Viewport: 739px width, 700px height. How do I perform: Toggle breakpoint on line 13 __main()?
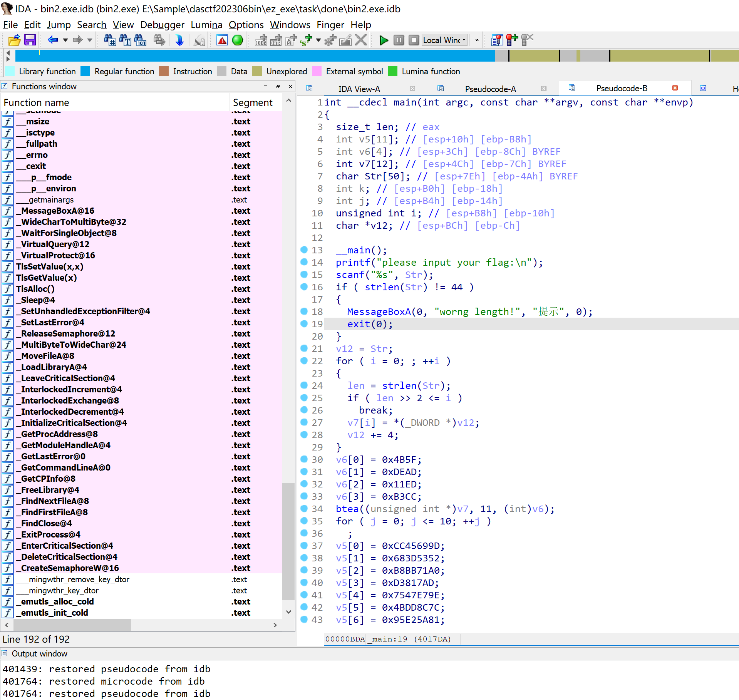coord(304,250)
